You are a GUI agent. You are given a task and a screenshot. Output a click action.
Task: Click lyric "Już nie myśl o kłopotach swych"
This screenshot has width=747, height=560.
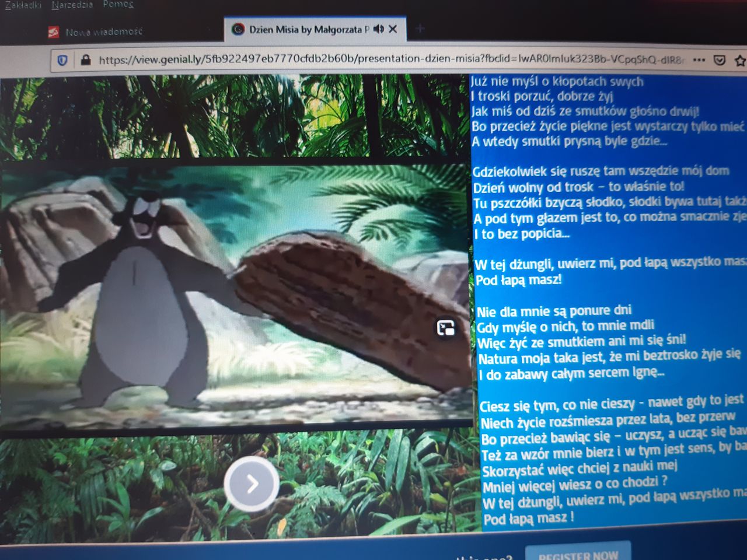click(x=557, y=82)
